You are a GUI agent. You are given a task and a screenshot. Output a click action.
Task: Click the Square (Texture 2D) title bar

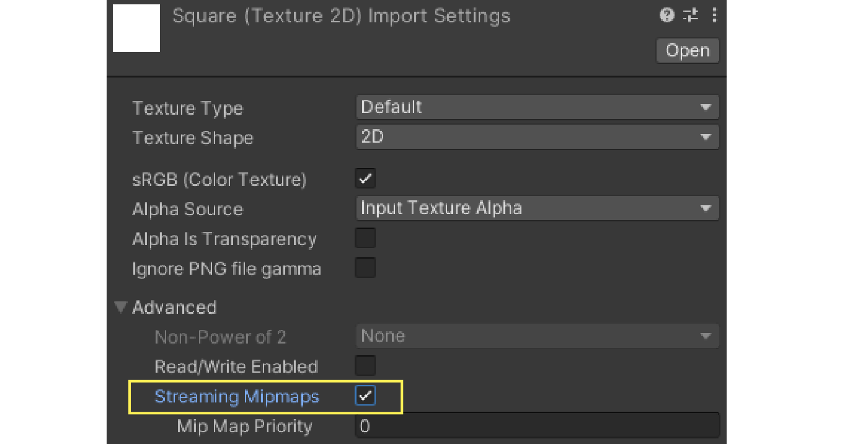(341, 16)
